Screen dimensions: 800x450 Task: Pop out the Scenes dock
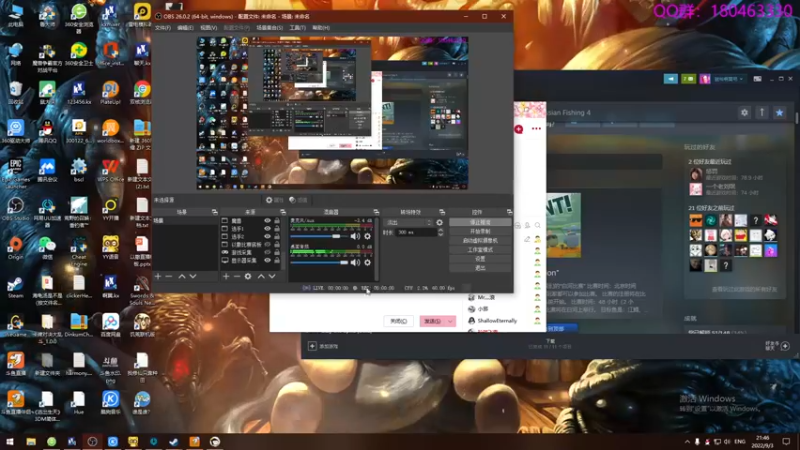coord(214,212)
